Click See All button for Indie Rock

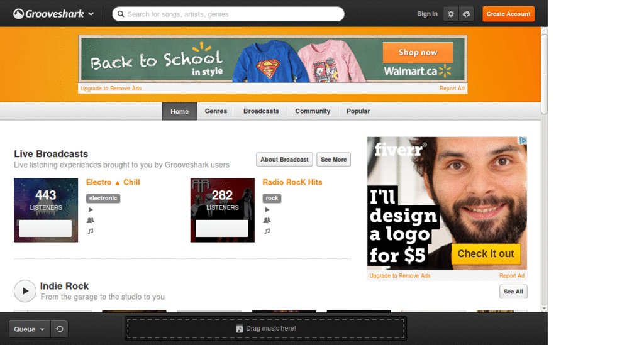pos(513,292)
